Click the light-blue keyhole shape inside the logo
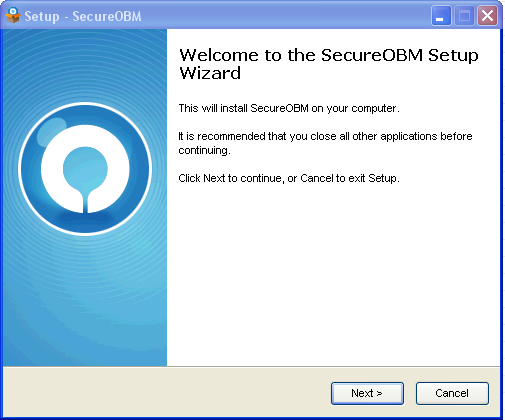Screen dimensions: 505x420 coord(85,176)
